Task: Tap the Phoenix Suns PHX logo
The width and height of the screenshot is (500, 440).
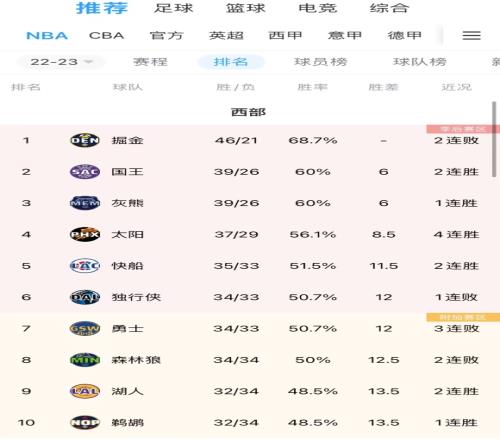Action: point(85,234)
